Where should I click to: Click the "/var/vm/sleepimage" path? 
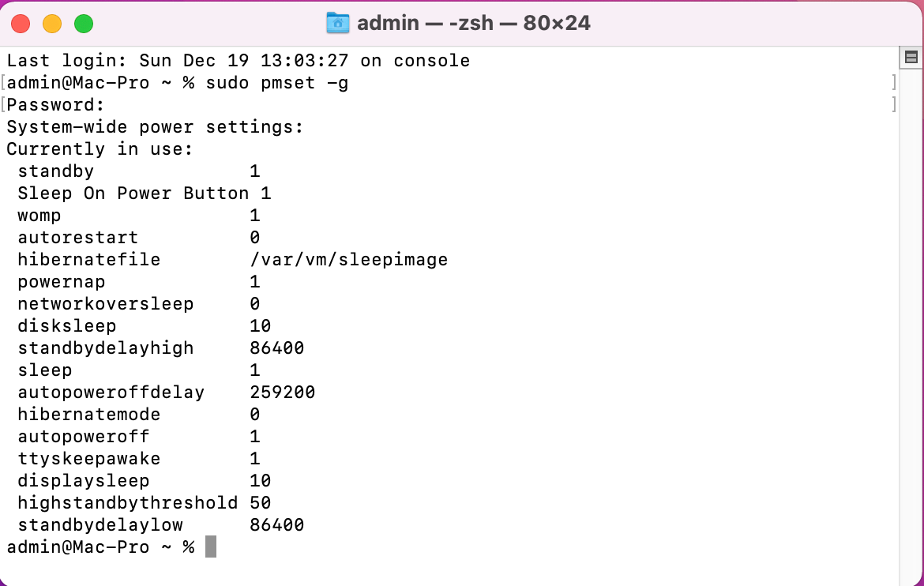pyautogui.click(x=348, y=260)
